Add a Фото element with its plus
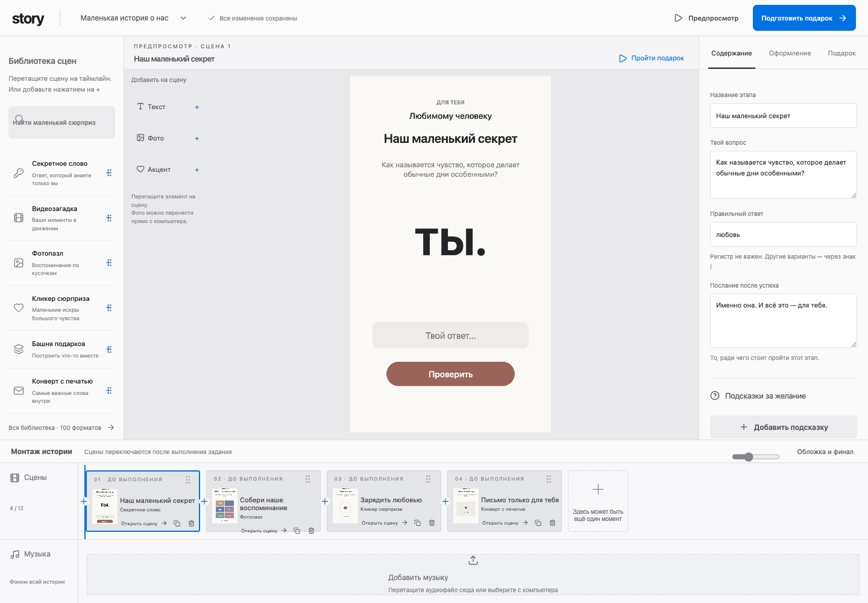 197,139
